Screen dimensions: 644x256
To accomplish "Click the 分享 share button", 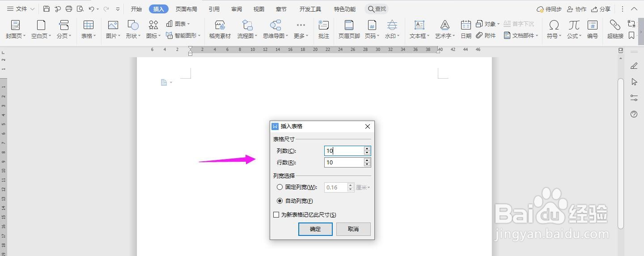I will point(601,9).
